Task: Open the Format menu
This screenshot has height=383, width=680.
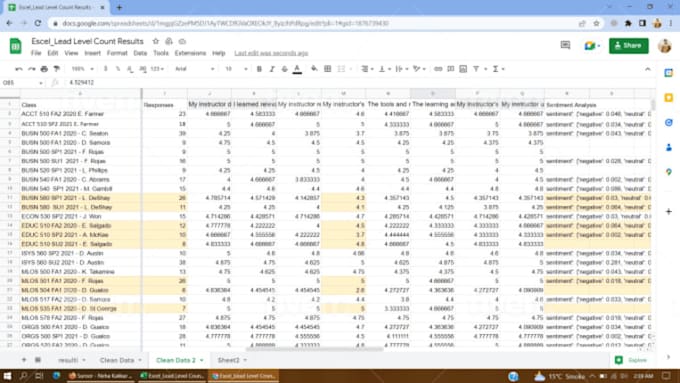Action: 117,53
